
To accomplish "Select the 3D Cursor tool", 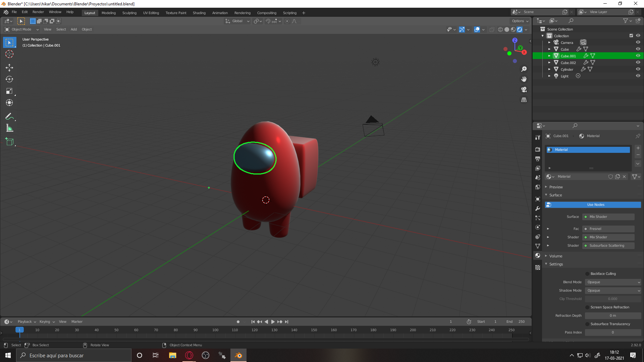I will click(9, 54).
